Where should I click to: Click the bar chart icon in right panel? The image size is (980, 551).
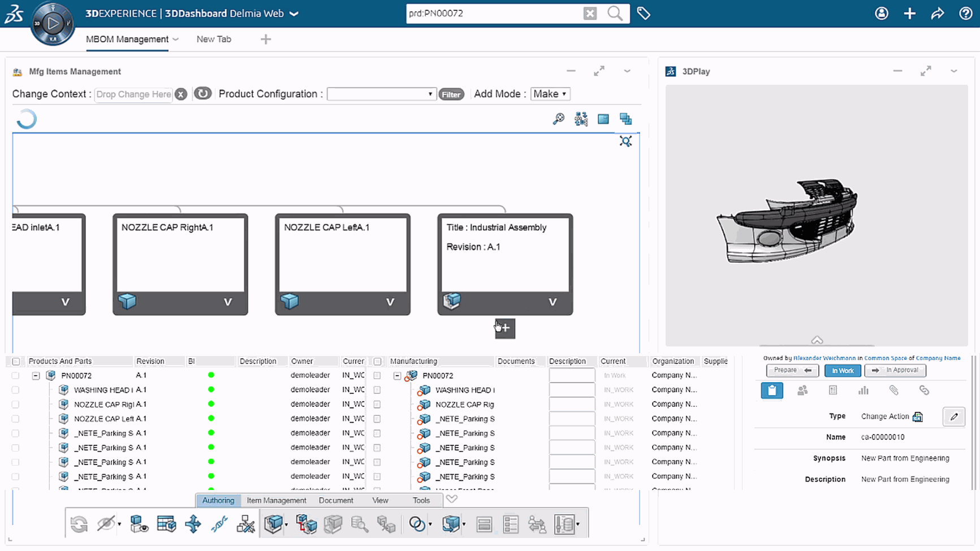864,390
